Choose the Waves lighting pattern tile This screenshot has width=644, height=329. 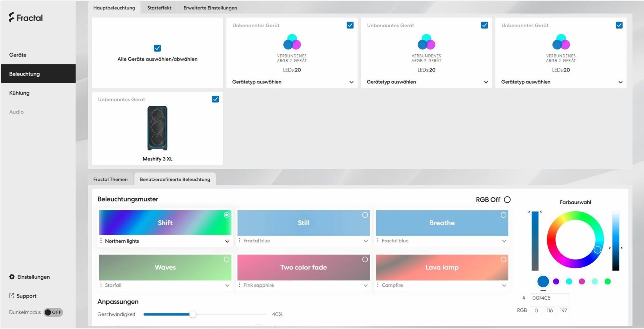pos(165,267)
